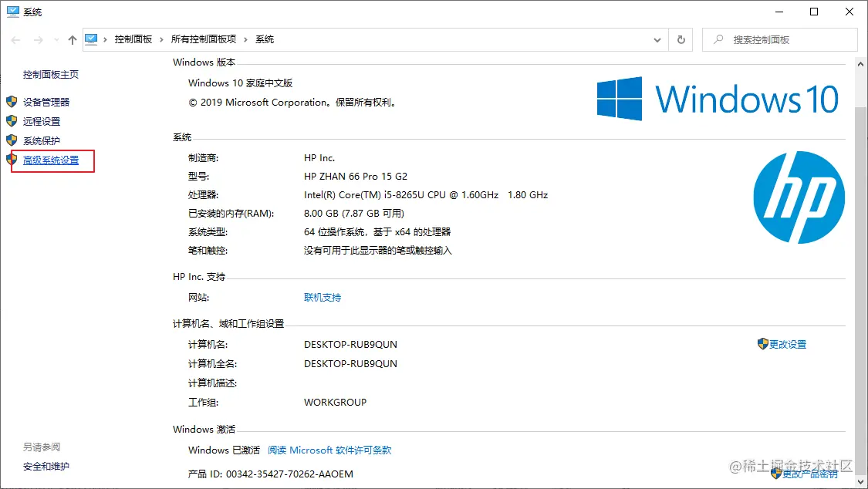Click manufacturer value HP Inc.
868x489 pixels.
click(319, 158)
